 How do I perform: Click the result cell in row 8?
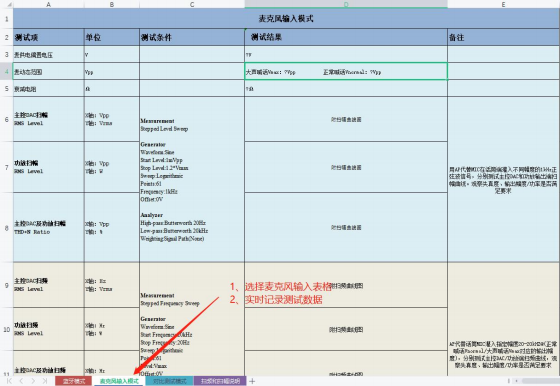coord(346,227)
